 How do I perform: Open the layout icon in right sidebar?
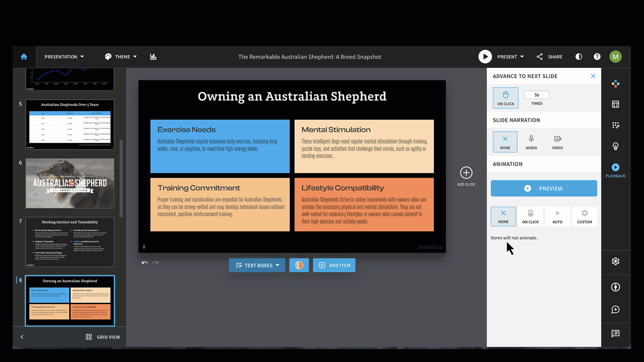click(x=615, y=104)
